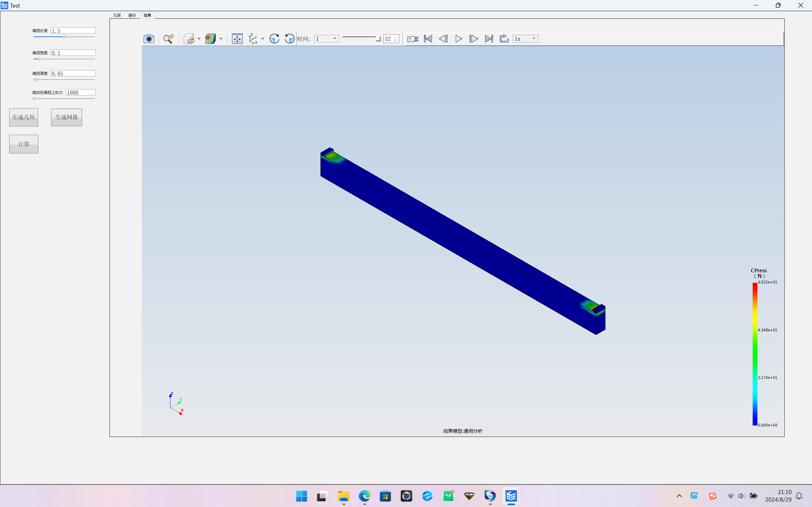Click the export/save results icon
This screenshot has height=507, width=812.
tap(504, 39)
